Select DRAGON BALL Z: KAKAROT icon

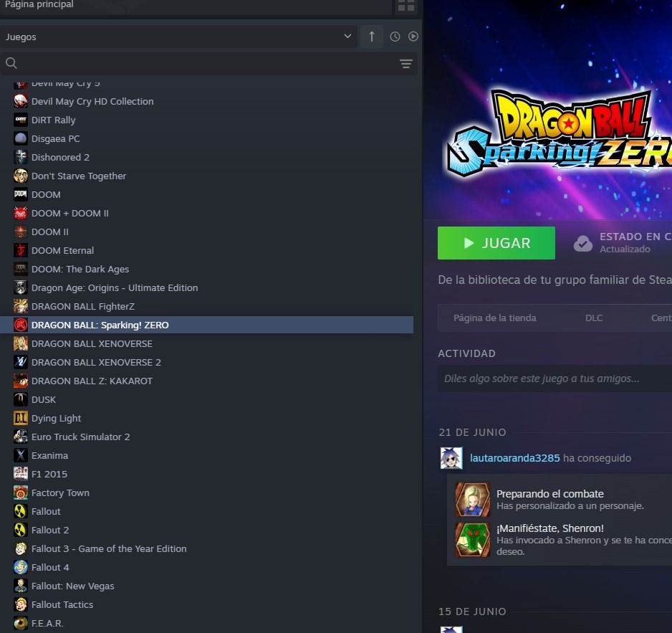click(21, 381)
